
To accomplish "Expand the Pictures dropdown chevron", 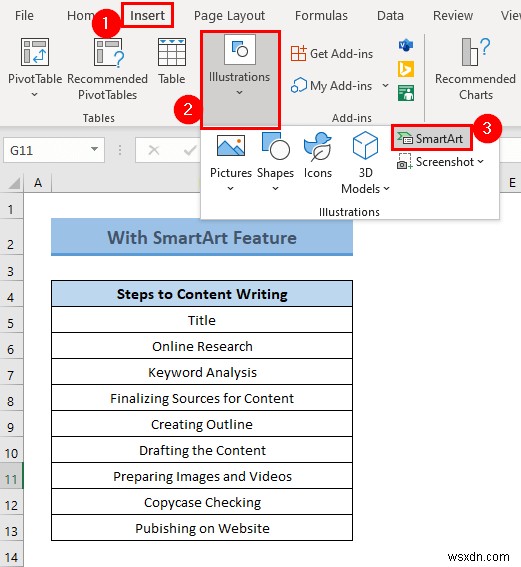I will 231,188.
